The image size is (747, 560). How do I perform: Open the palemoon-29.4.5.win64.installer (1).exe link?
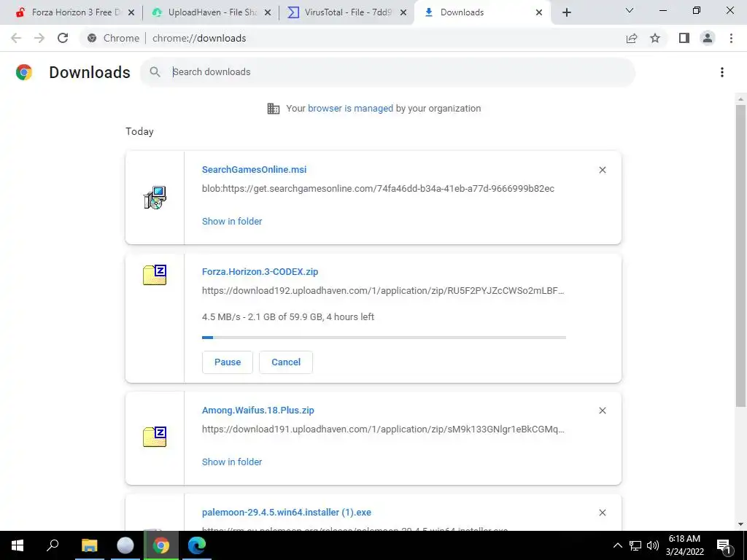(286, 513)
